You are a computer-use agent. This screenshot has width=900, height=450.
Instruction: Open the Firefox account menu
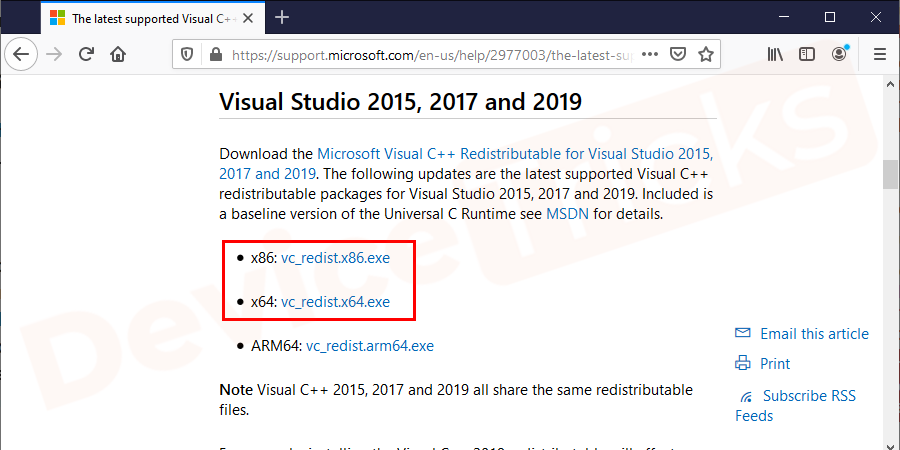tap(840, 55)
